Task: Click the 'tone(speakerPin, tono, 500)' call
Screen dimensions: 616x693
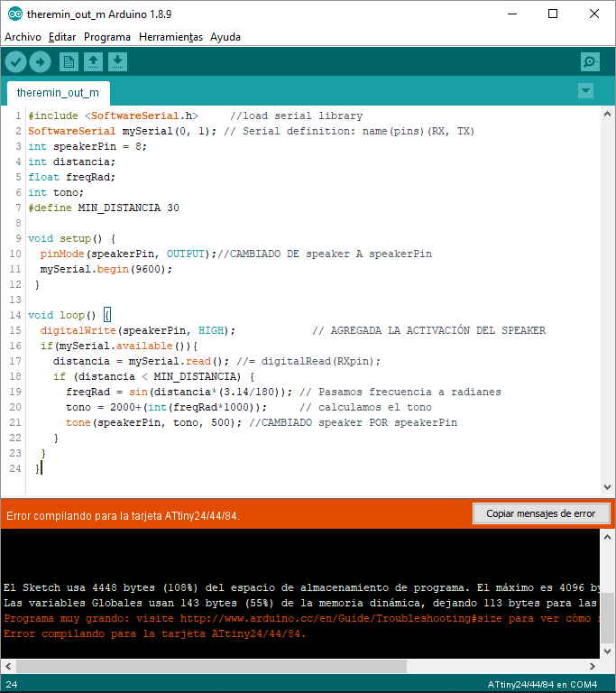Action: click(154, 422)
